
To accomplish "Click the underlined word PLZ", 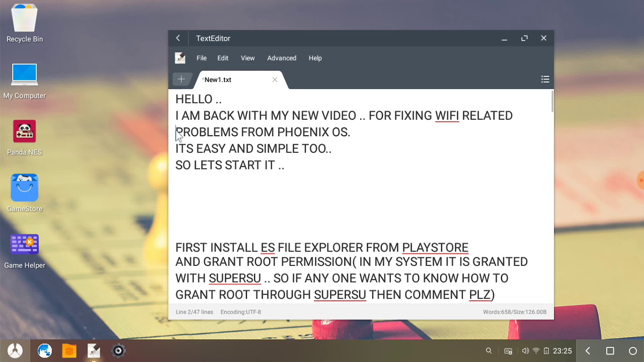I will click(480, 295).
